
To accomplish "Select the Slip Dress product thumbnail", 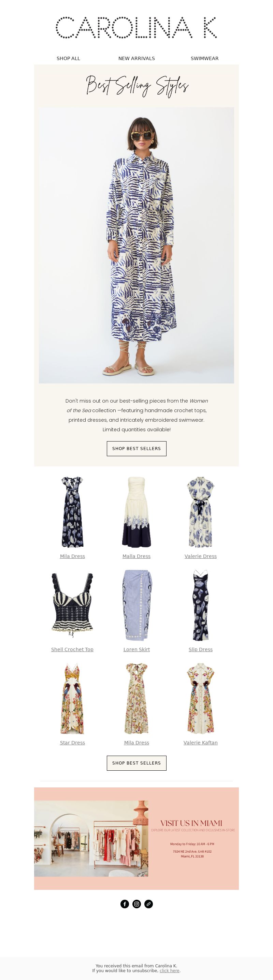I will pyautogui.click(x=200, y=605).
